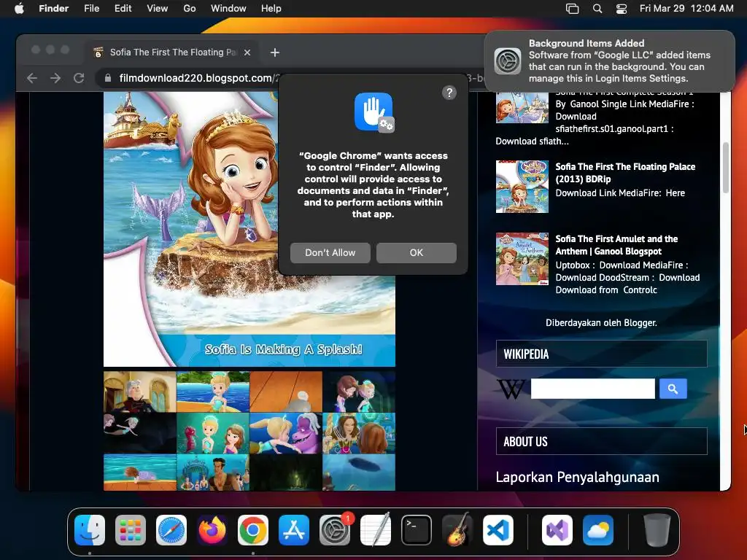
Task: Select the Sofia The First Chrome tab
Action: click(x=172, y=52)
